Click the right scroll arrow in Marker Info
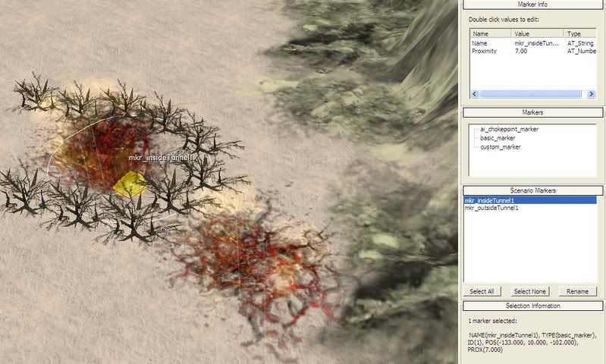 tap(591, 94)
